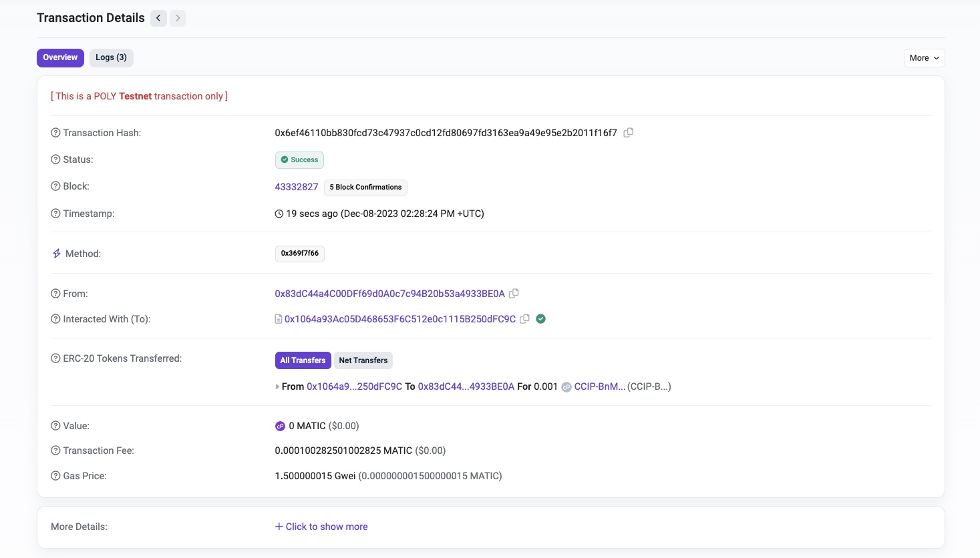Go to previous transaction arrow
Screen dimensions: 980x558
(x=158, y=18)
